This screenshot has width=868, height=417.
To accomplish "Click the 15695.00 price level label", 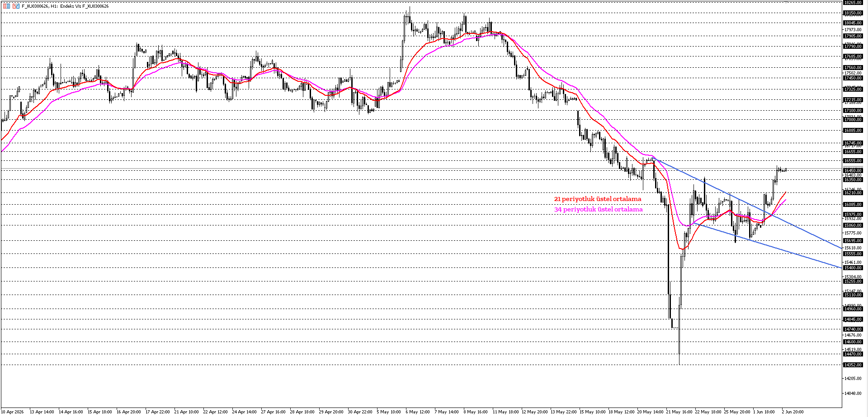I will coord(853,241).
